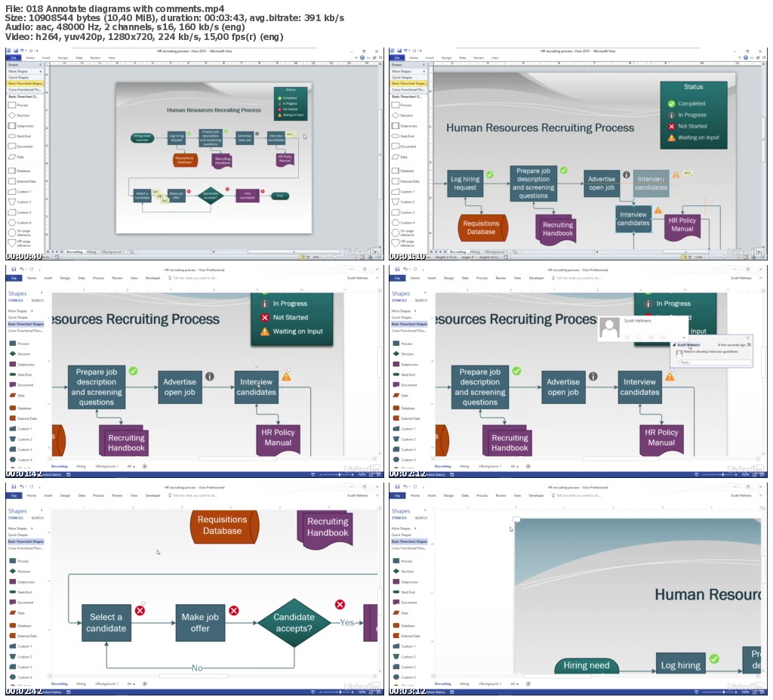Select Basic Flowchart Shapes stencil in 00:00:40 frame
This screenshot has width=773, height=700.
pos(25,83)
